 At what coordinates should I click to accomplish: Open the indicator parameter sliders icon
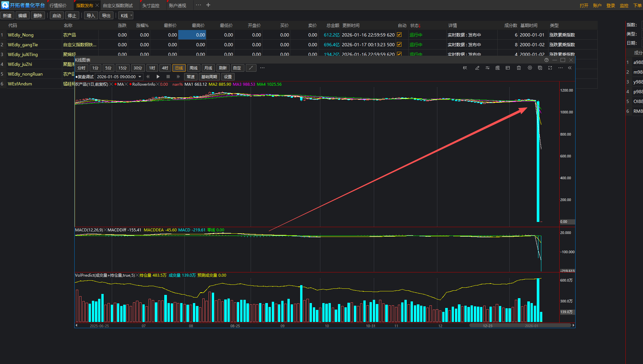tap(487, 68)
